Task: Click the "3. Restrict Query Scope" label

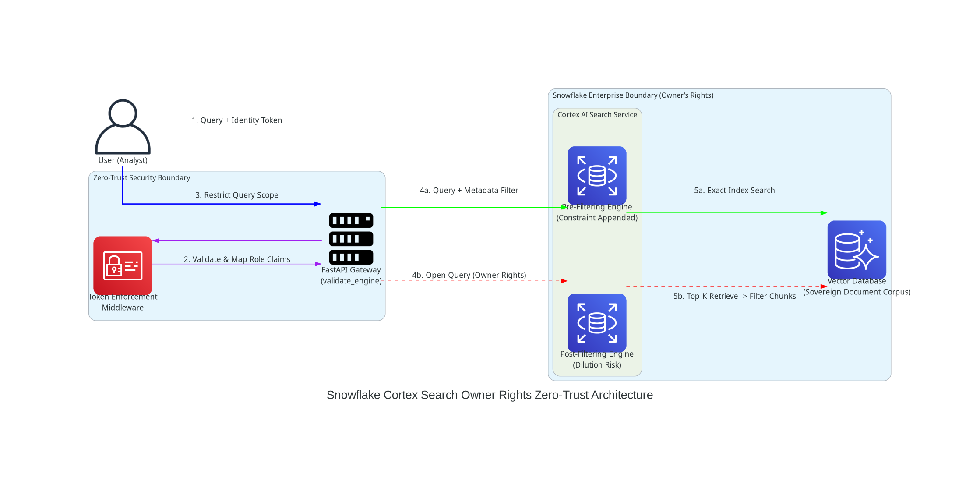Action: [x=237, y=195]
